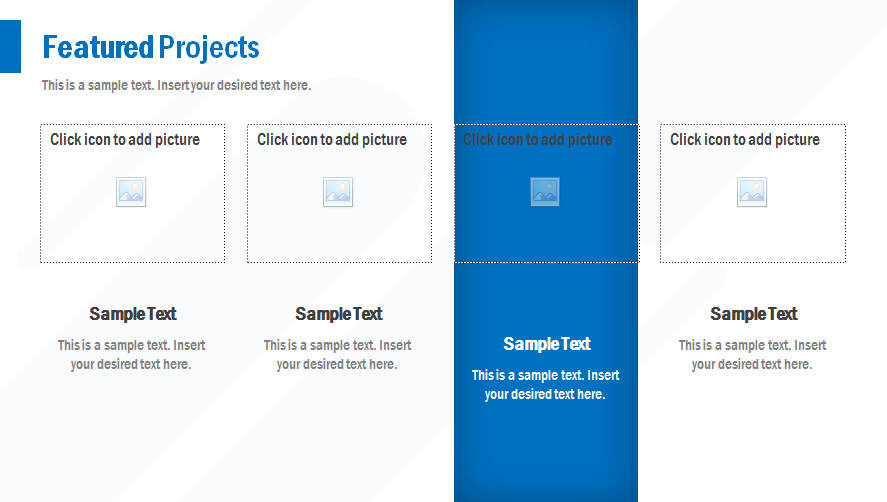Select the 'Featured Projects' title text
The height and width of the screenshot is (502, 887).
(x=151, y=47)
